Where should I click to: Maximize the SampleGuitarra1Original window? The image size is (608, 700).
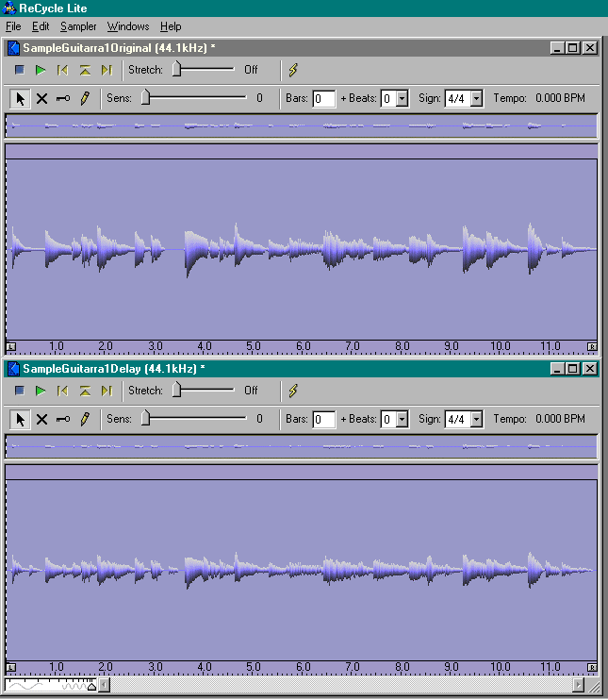[x=573, y=48]
